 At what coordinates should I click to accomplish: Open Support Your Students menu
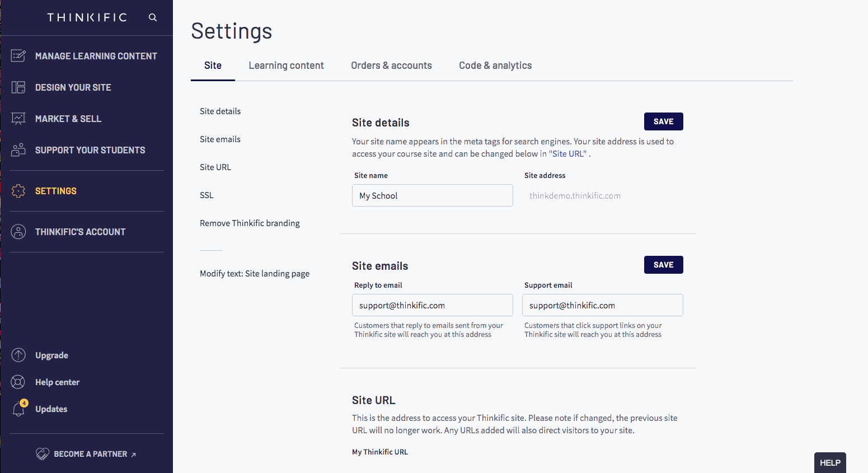click(90, 150)
